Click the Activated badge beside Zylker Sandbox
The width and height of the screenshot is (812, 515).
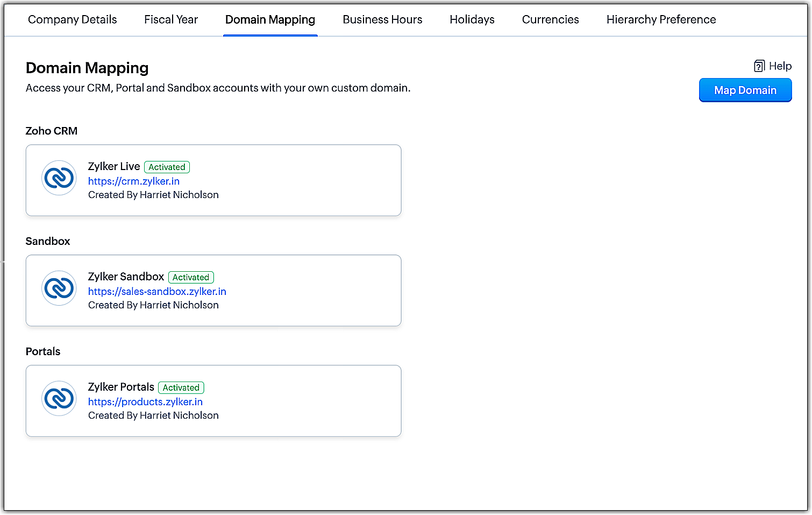tap(191, 278)
